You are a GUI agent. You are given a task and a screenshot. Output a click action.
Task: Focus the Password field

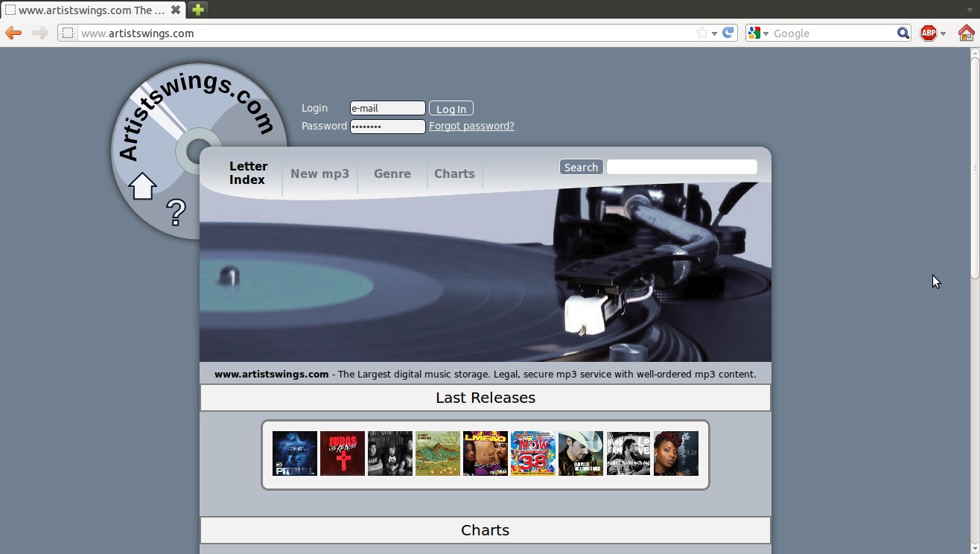pos(388,127)
